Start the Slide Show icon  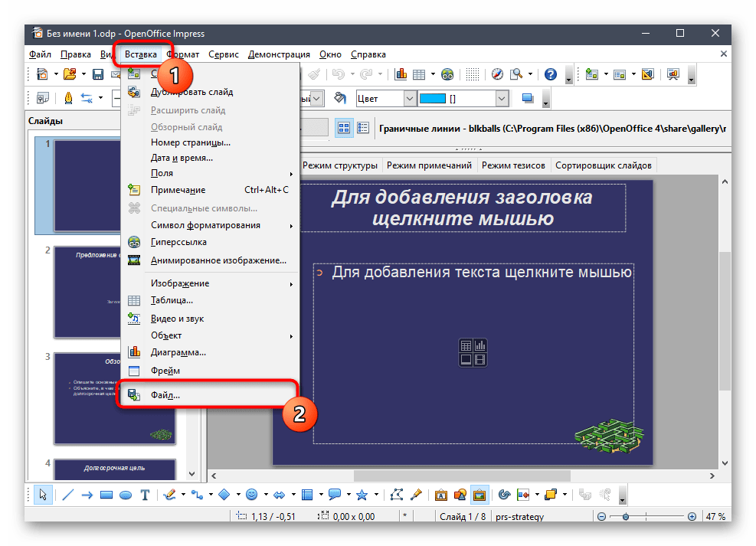coord(673,74)
